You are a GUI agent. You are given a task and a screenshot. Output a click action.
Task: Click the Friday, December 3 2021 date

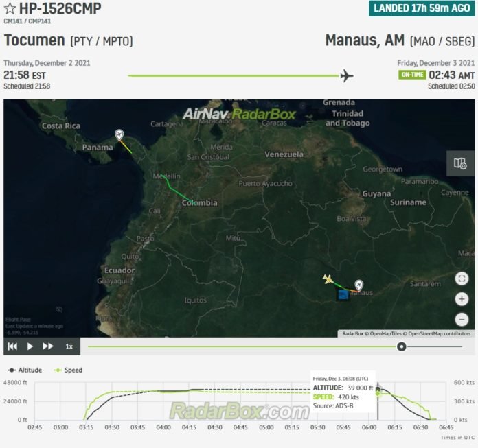[436, 63]
